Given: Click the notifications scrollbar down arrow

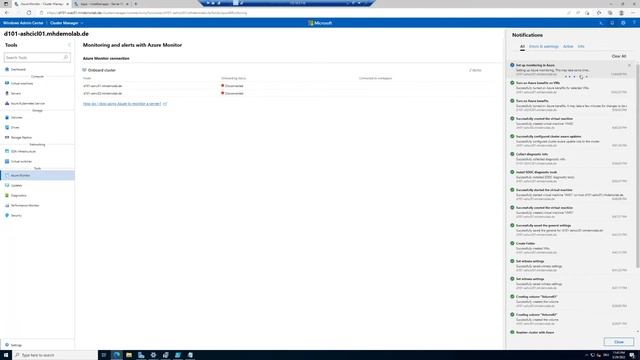Looking at the screenshot, I should 638,332.
